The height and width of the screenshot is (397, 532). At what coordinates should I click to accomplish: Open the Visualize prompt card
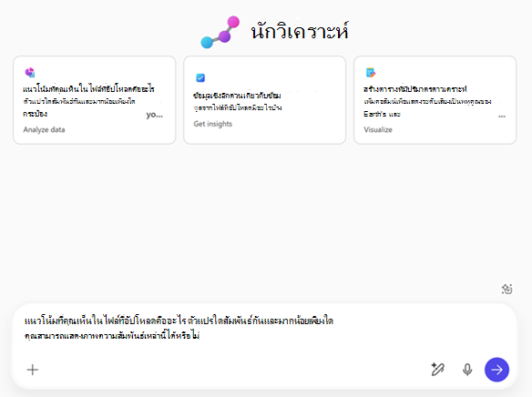(435, 100)
